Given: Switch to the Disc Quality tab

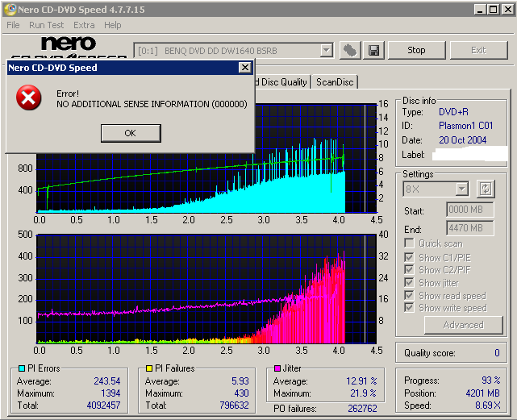Looking at the screenshot, I should pyautogui.click(x=283, y=82).
